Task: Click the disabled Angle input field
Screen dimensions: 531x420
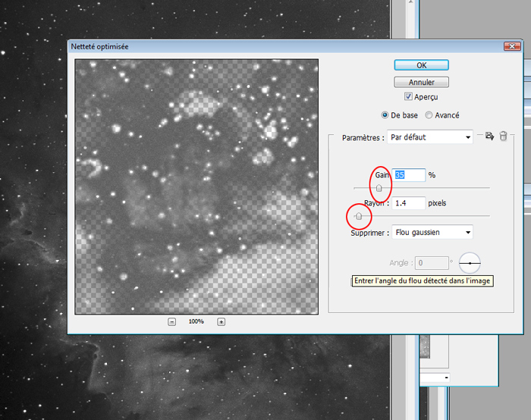Action: coord(432,263)
